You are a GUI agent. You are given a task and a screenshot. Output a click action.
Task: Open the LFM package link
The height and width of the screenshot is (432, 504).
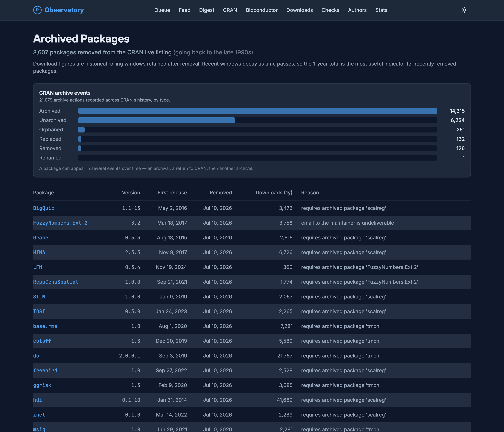[x=37, y=267]
